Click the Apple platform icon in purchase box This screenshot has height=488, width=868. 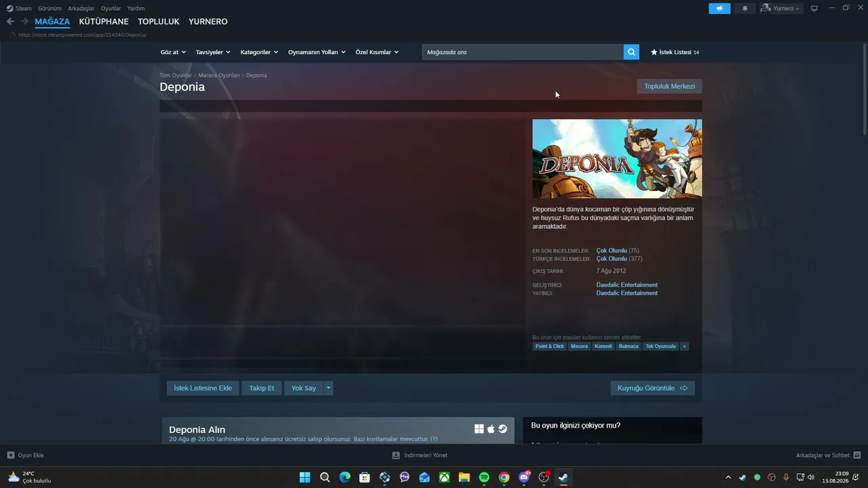coord(491,429)
